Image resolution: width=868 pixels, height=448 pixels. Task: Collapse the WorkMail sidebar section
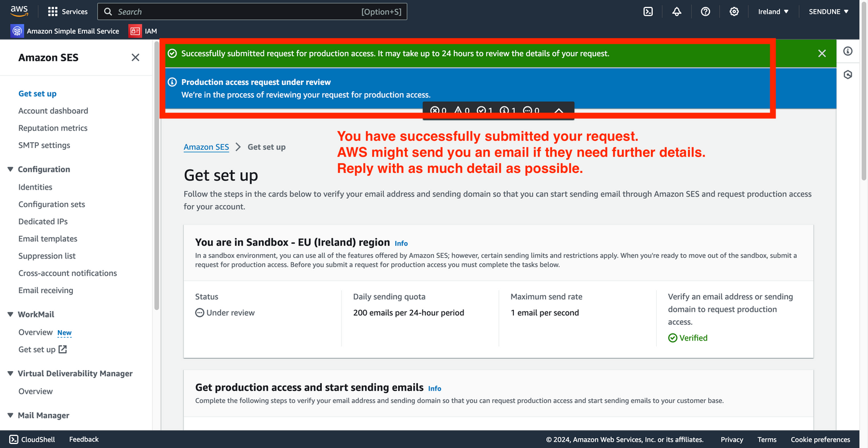tap(10, 314)
